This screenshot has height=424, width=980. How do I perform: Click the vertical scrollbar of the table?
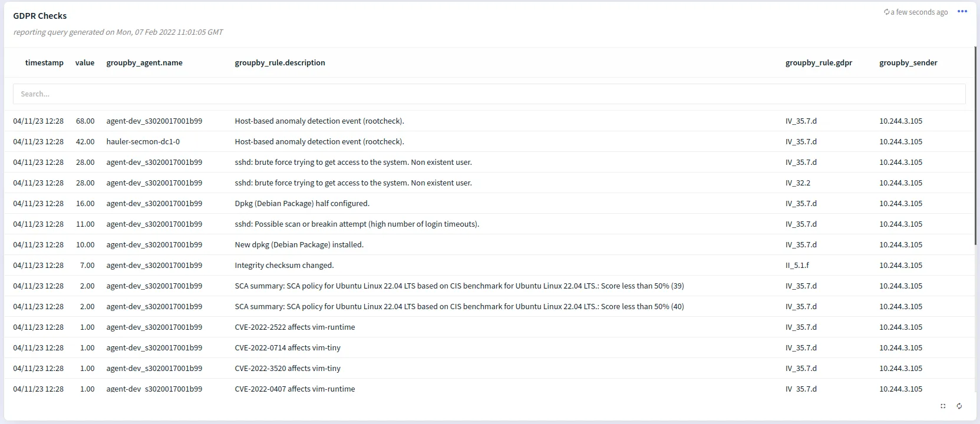(x=976, y=147)
